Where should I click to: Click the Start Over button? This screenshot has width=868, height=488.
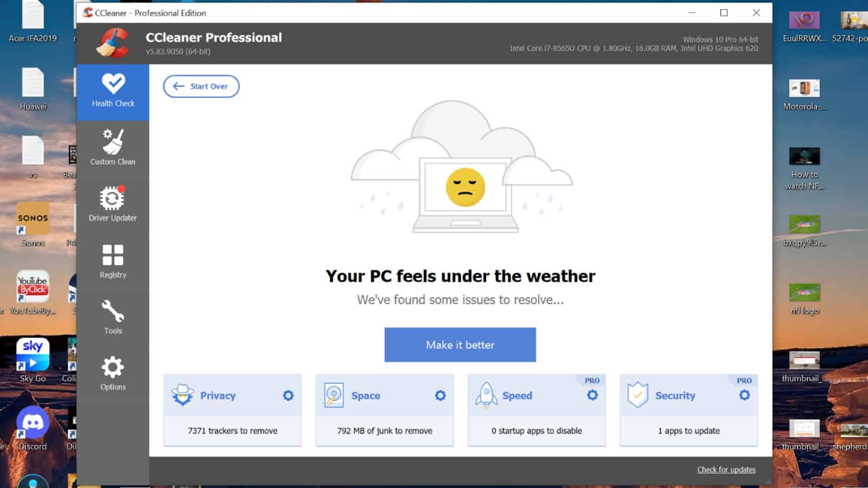click(x=201, y=86)
